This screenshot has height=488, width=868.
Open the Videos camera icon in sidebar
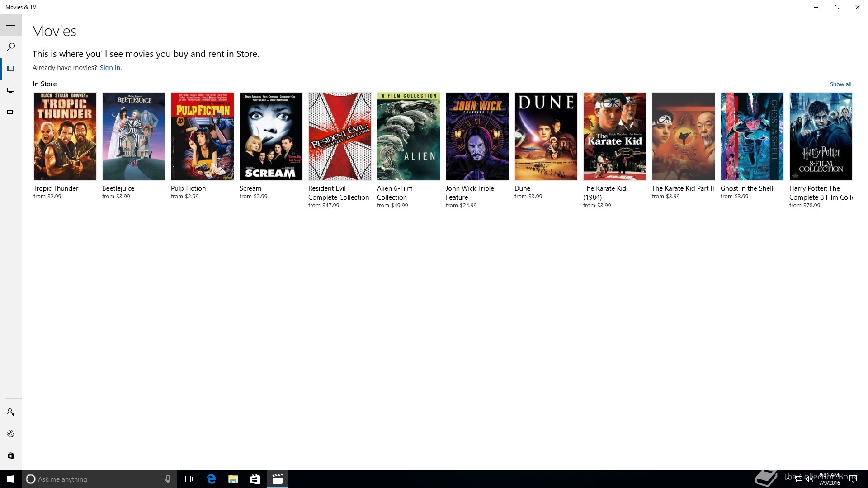[11, 112]
